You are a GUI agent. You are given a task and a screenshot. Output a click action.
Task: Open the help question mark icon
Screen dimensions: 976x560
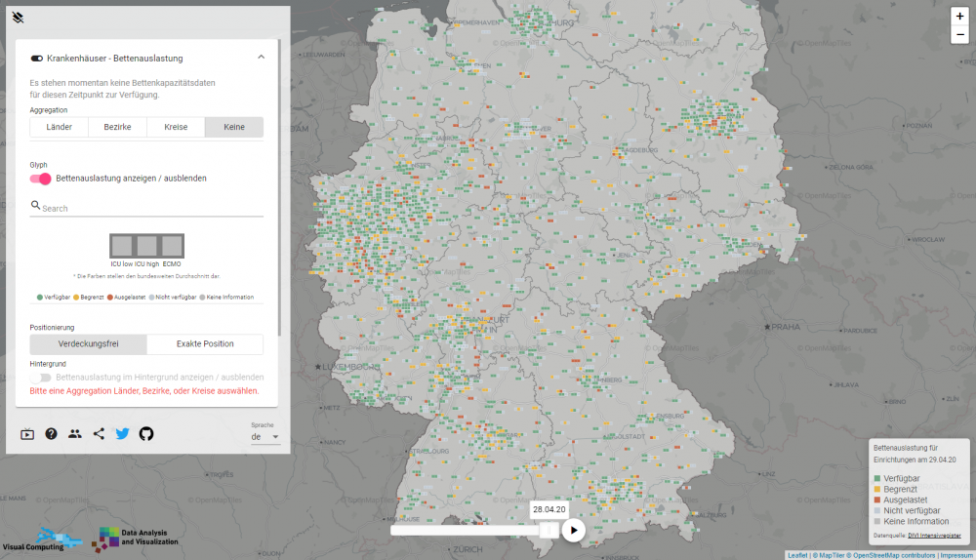point(51,434)
